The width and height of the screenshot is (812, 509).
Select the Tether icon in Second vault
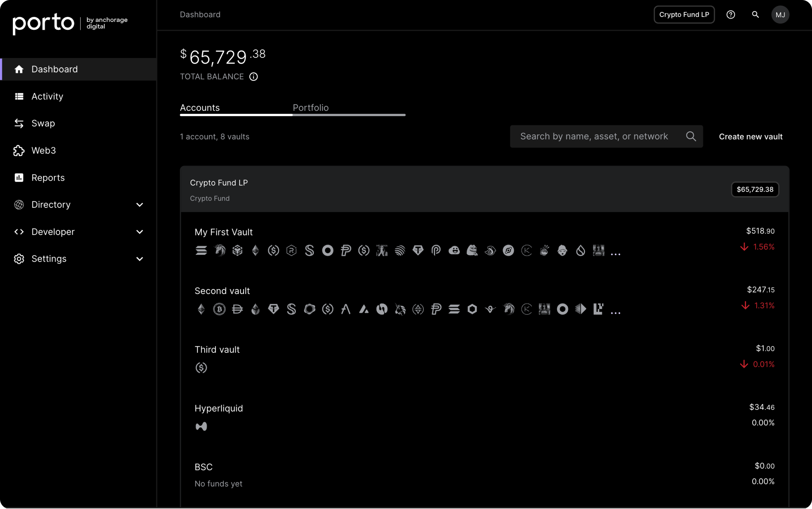pos(273,309)
